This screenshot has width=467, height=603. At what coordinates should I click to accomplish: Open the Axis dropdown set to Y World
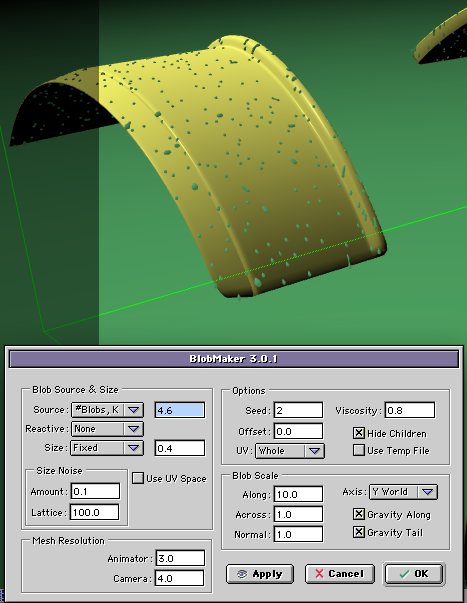coord(403,492)
